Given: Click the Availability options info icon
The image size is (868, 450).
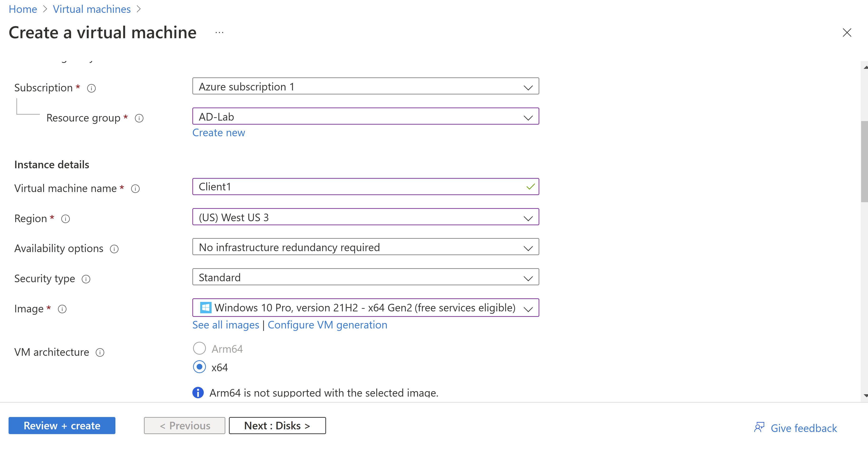Looking at the screenshot, I should [x=114, y=249].
